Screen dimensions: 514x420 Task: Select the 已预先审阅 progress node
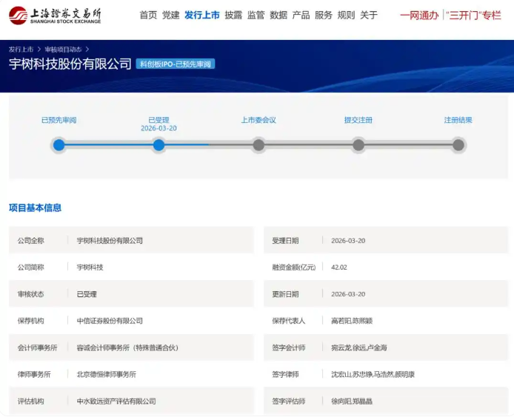pyautogui.click(x=59, y=145)
